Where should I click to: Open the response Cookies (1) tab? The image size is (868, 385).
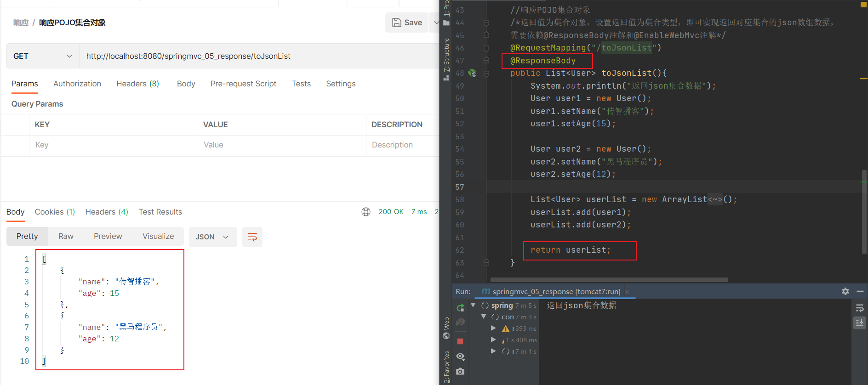55,212
